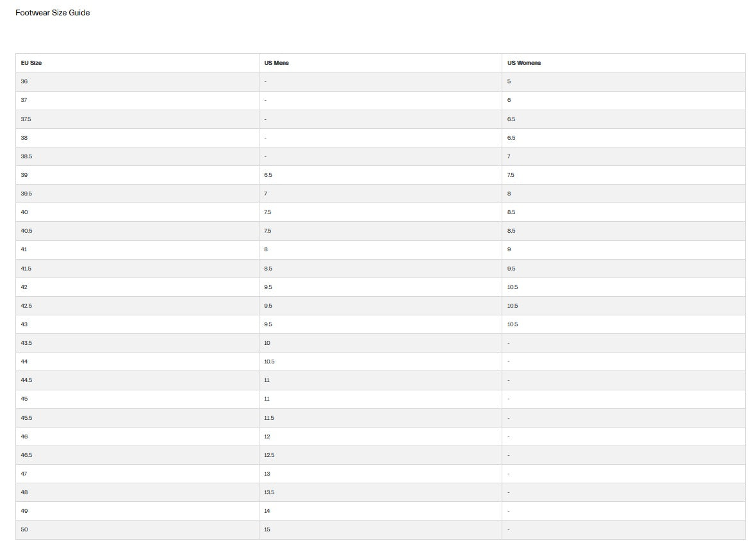
Task: Click the EU size 37.5 cell
Action: [x=137, y=119]
